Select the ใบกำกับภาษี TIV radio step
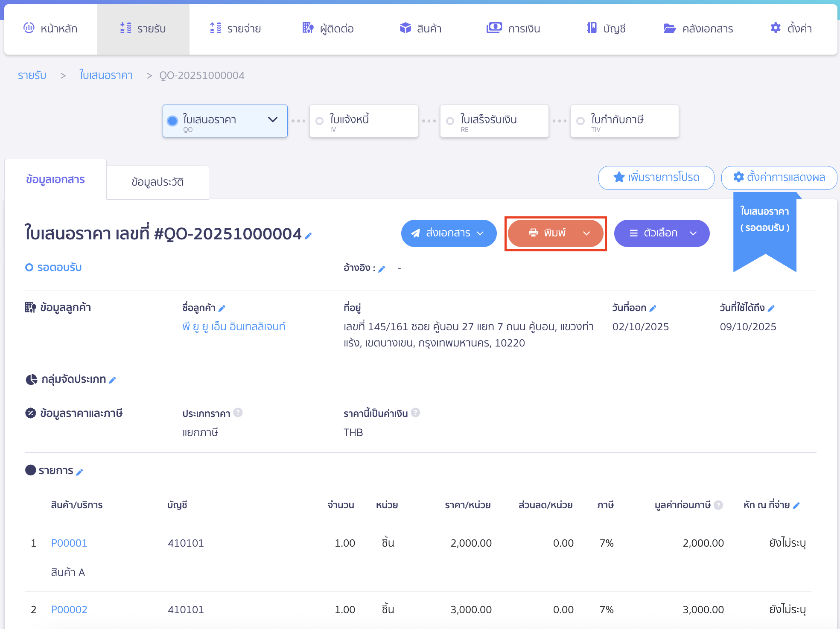This screenshot has width=840, height=629. (580, 121)
